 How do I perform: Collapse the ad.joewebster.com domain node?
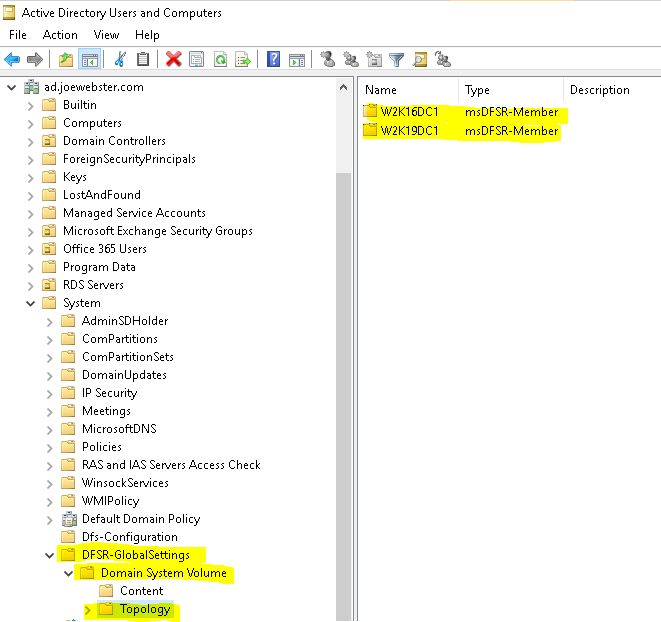coord(11,87)
